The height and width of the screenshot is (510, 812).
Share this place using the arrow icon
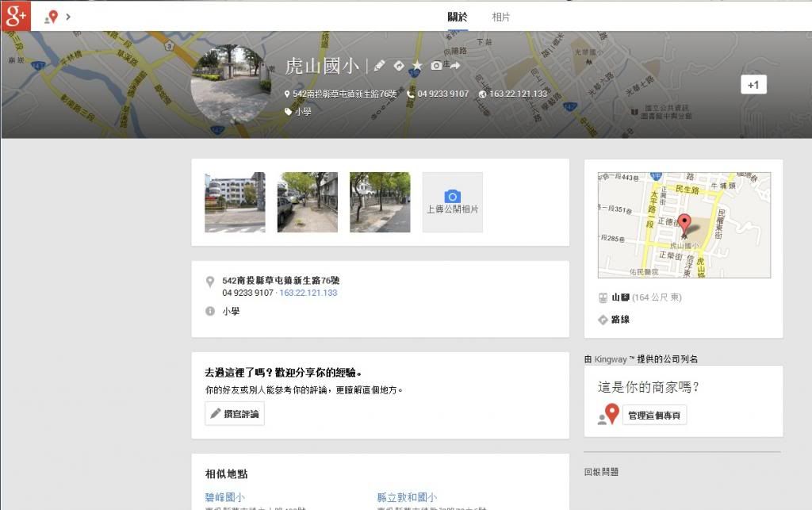(x=454, y=66)
